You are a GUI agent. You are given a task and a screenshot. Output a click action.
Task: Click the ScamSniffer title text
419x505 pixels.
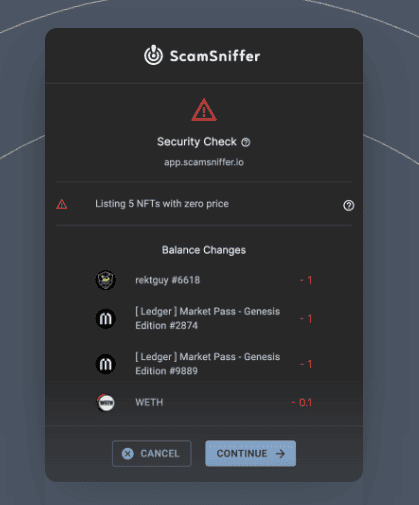[x=215, y=56]
